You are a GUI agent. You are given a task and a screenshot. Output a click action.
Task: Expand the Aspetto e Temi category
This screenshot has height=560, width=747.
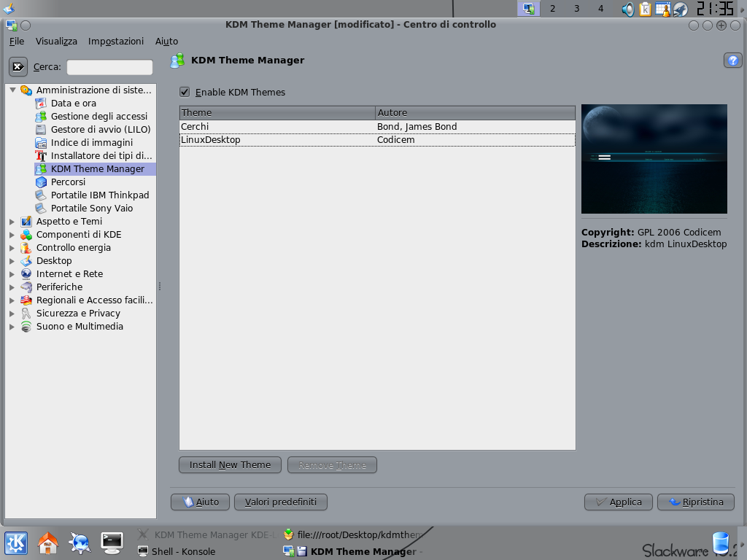(x=12, y=222)
